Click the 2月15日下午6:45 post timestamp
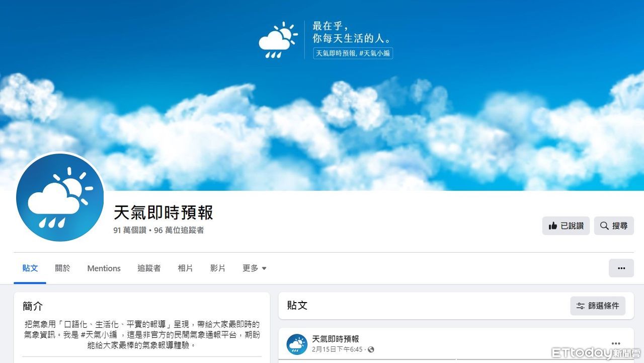The height and width of the screenshot is (363, 644). [337, 349]
